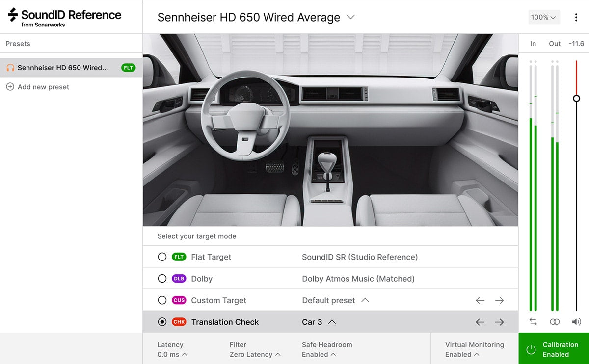Select the Sennheiser HD 650 Wired preset
Image resolution: width=589 pixels, height=364 pixels.
(71, 68)
